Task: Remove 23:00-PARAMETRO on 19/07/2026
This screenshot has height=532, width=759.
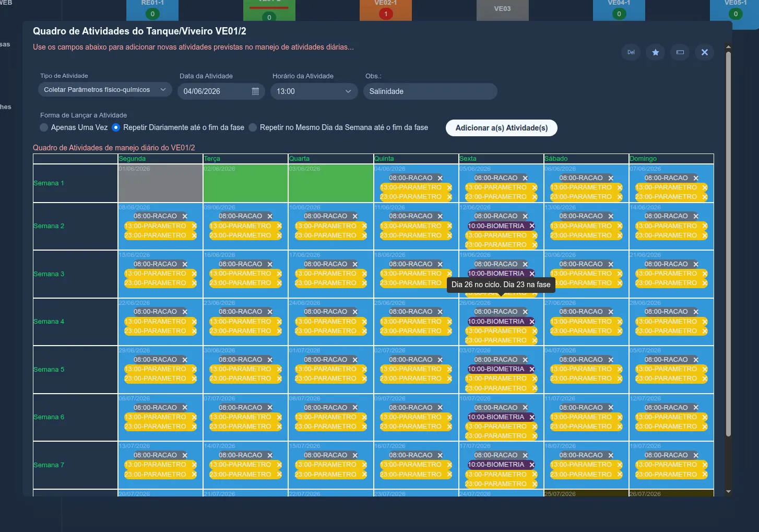Action: [705, 475]
